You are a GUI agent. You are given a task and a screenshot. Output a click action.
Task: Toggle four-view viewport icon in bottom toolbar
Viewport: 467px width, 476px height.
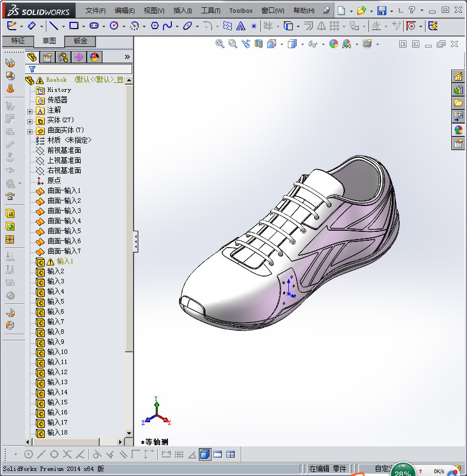(231, 455)
